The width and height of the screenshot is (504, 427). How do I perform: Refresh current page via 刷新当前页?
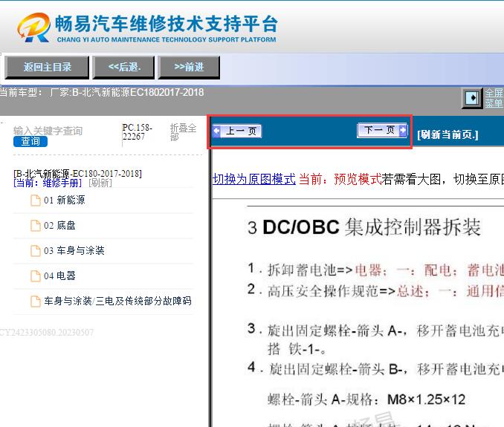tap(448, 134)
